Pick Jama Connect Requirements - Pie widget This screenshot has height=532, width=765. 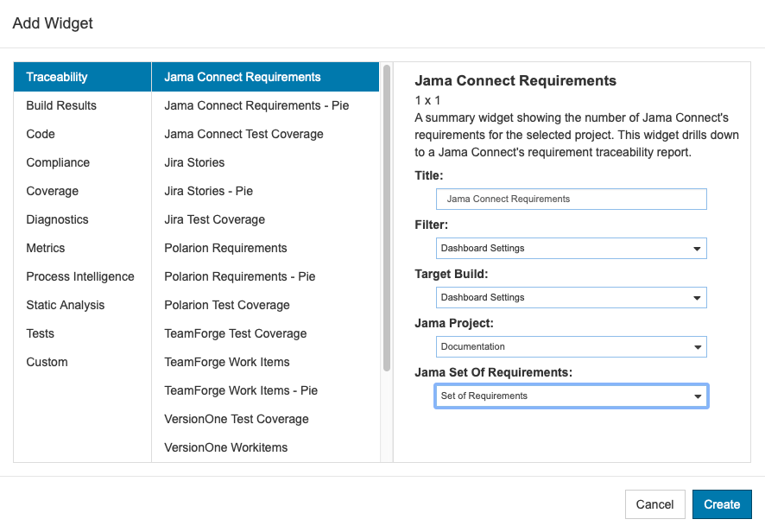click(x=265, y=105)
